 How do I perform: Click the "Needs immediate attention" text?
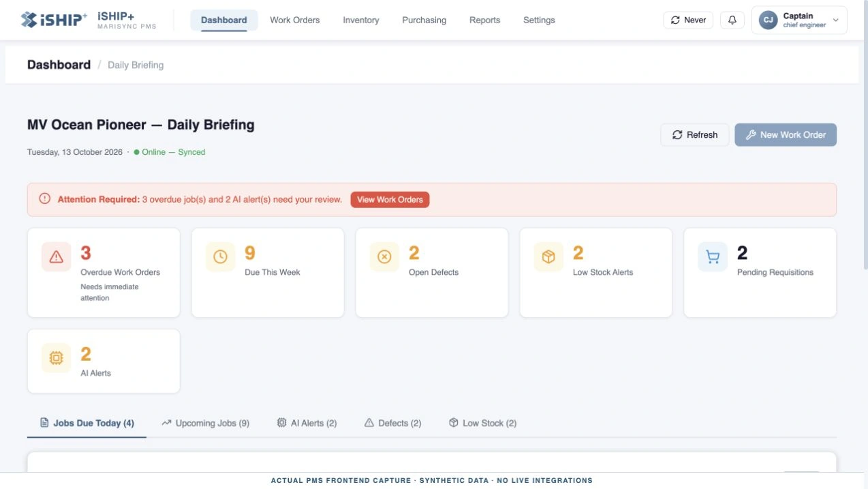point(110,293)
